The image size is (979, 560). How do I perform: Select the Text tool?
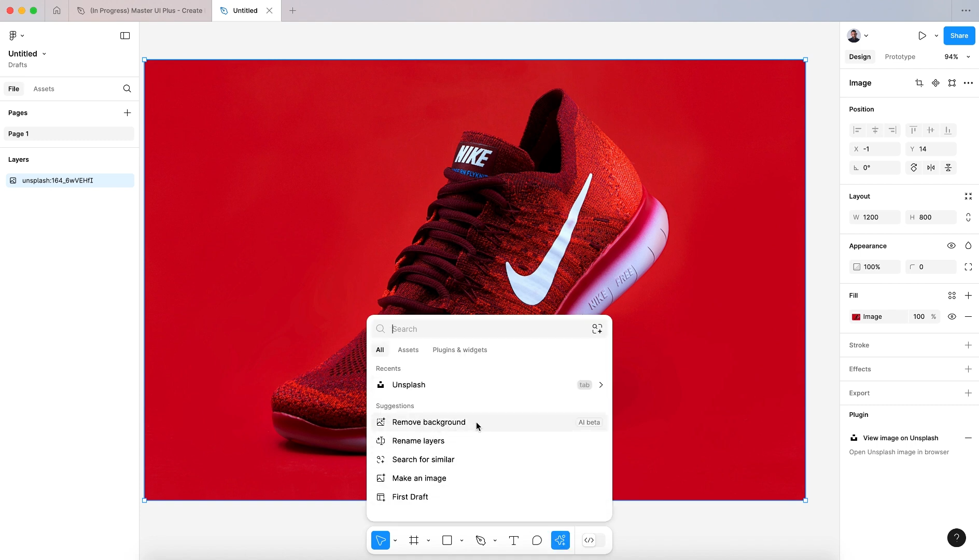pyautogui.click(x=514, y=540)
